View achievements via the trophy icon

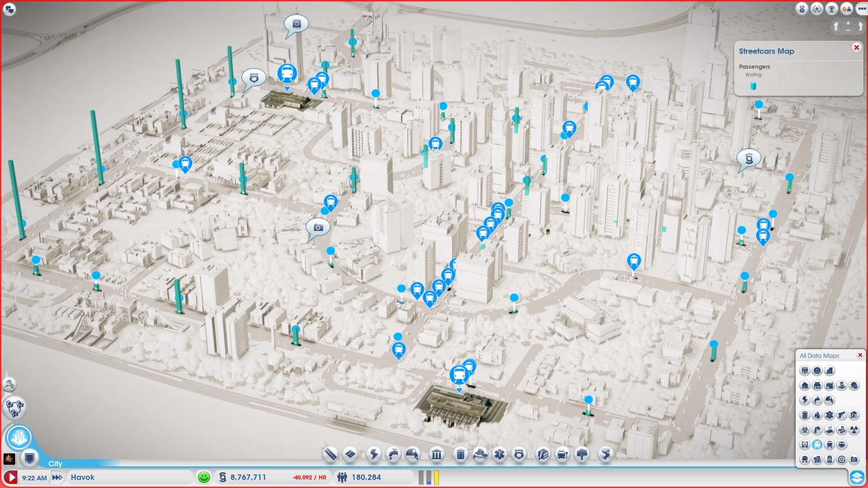pos(832,9)
